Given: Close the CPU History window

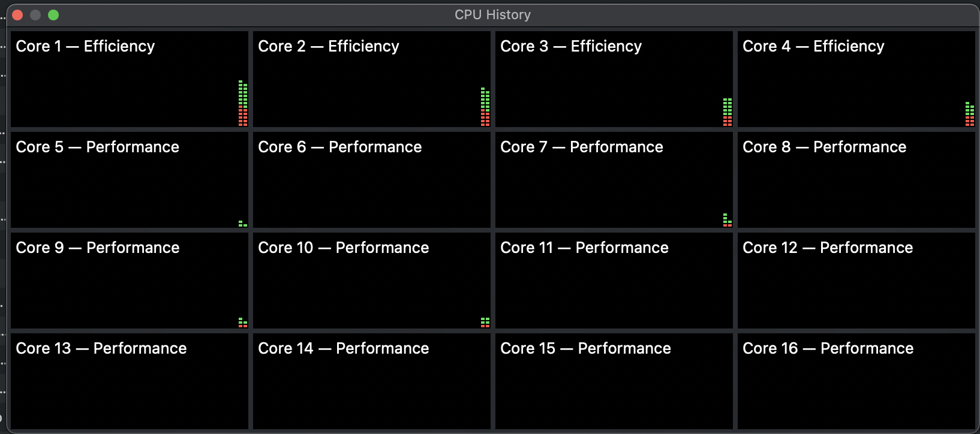Looking at the screenshot, I should click(17, 15).
